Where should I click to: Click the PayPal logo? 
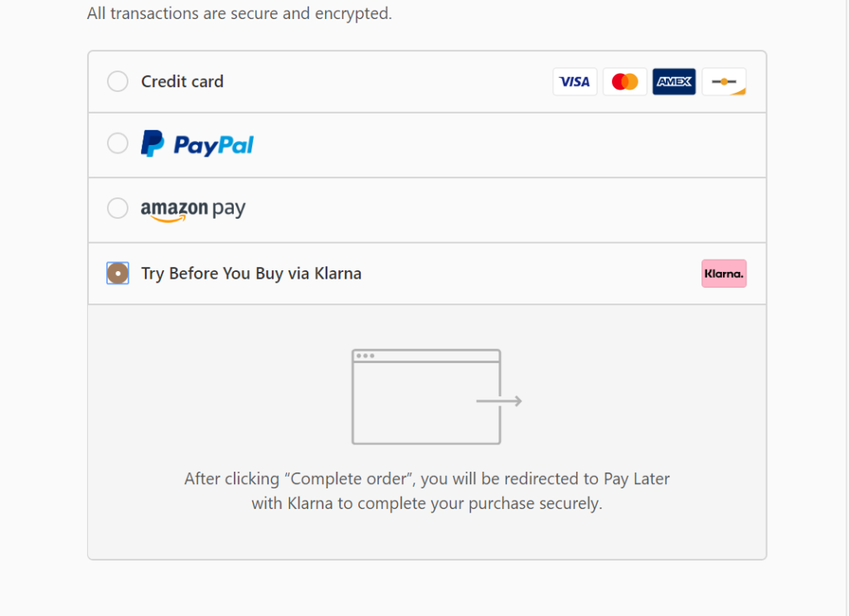[x=197, y=144]
